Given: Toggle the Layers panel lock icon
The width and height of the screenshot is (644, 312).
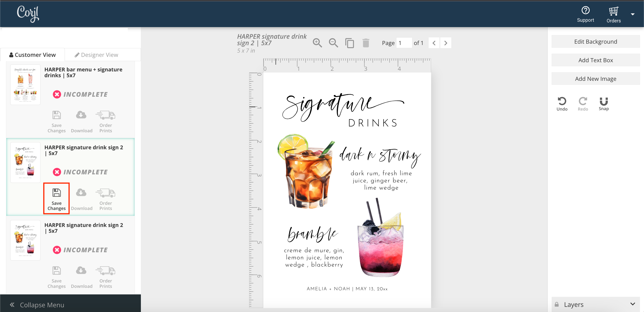Looking at the screenshot, I should tap(557, 304).
